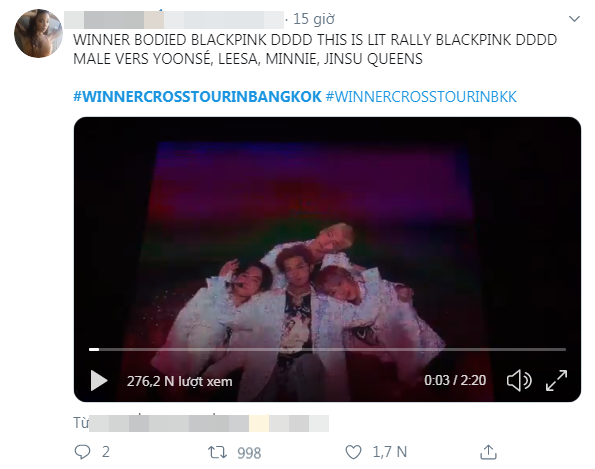Play the tweet video
This screenshot has height=469, width=595.
(99, 381)
